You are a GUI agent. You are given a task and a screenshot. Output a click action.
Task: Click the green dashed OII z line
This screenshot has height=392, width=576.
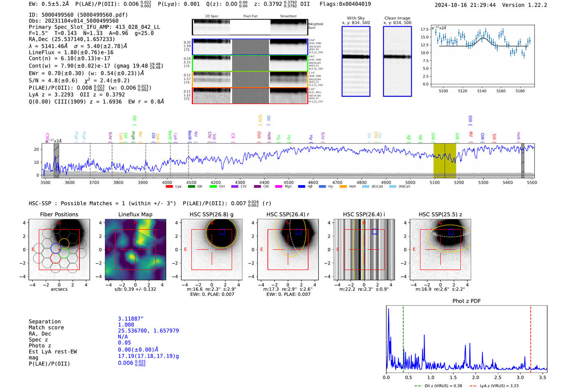coord(403,338)
